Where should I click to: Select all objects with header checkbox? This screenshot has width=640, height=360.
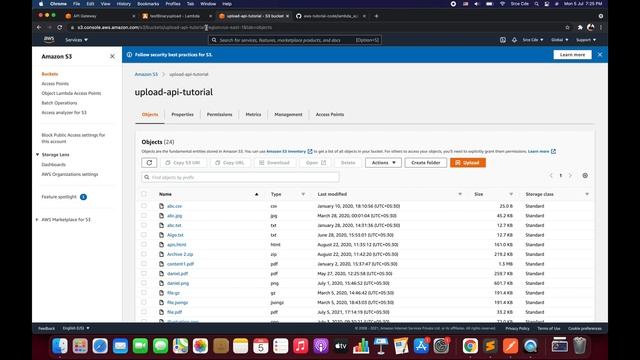tap(144, 194)
